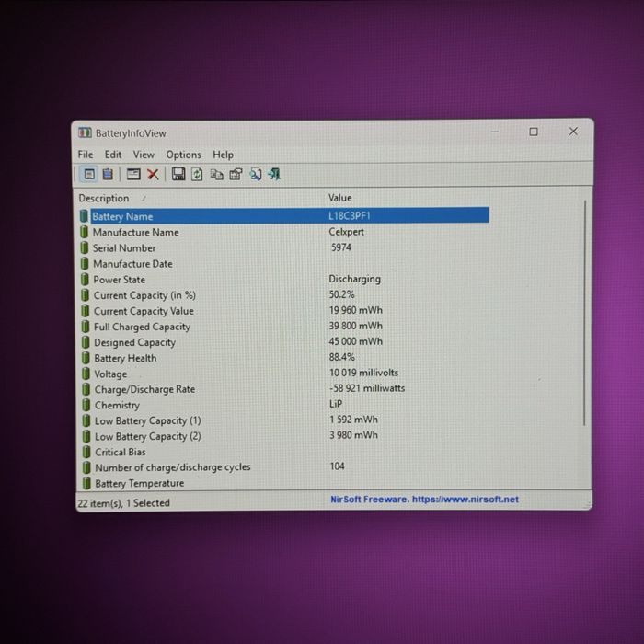Click the Discharging power state value
Image resolution: width=644 pixels, height=644 pixels.
pos(354,279)
